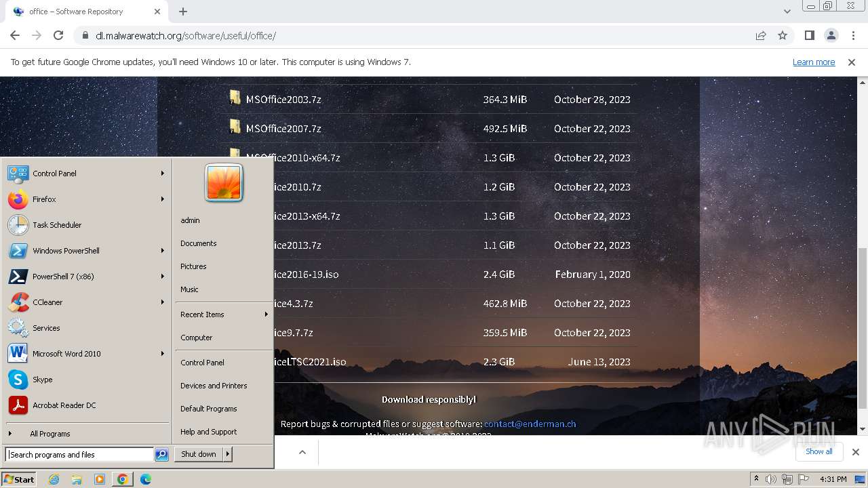Expand CCleaner jump list arrow
The width and height of the screenshot is (868, 488).
point(163,302)
